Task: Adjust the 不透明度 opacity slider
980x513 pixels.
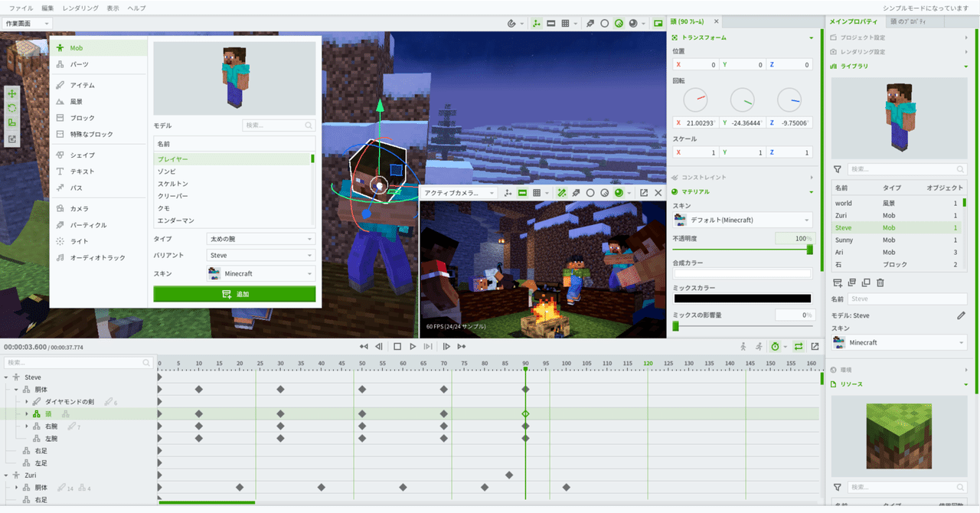Action: tap(742, 250)
